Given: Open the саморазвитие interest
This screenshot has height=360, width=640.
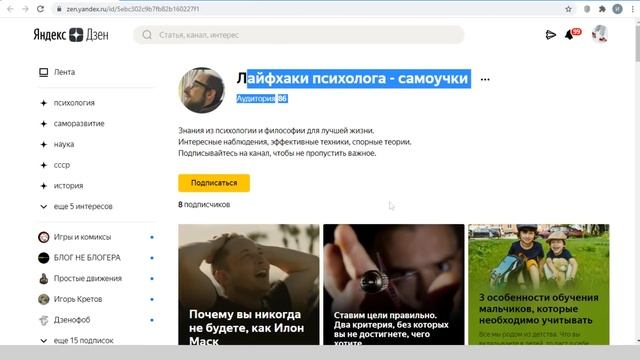Looking at the screenshot, I should click(79, 124).
